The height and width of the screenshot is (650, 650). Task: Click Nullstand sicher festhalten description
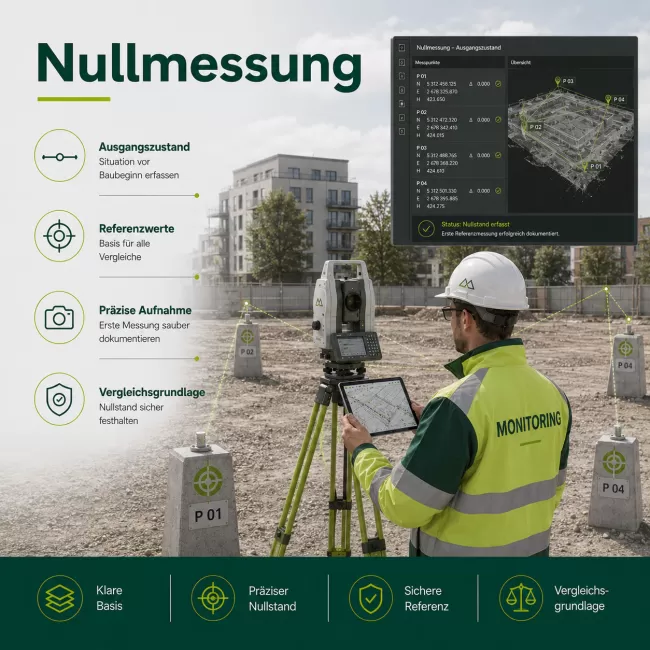pyautogui.click(x=131, y=414)
